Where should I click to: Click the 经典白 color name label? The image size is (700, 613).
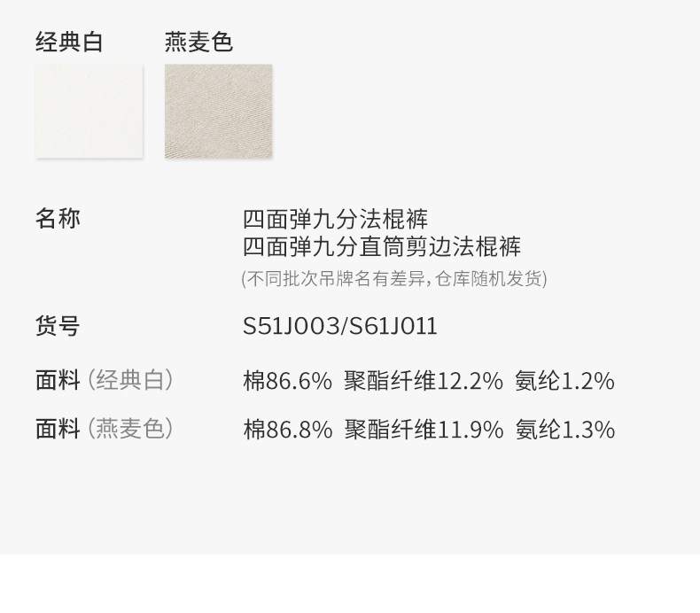(69, 42)
